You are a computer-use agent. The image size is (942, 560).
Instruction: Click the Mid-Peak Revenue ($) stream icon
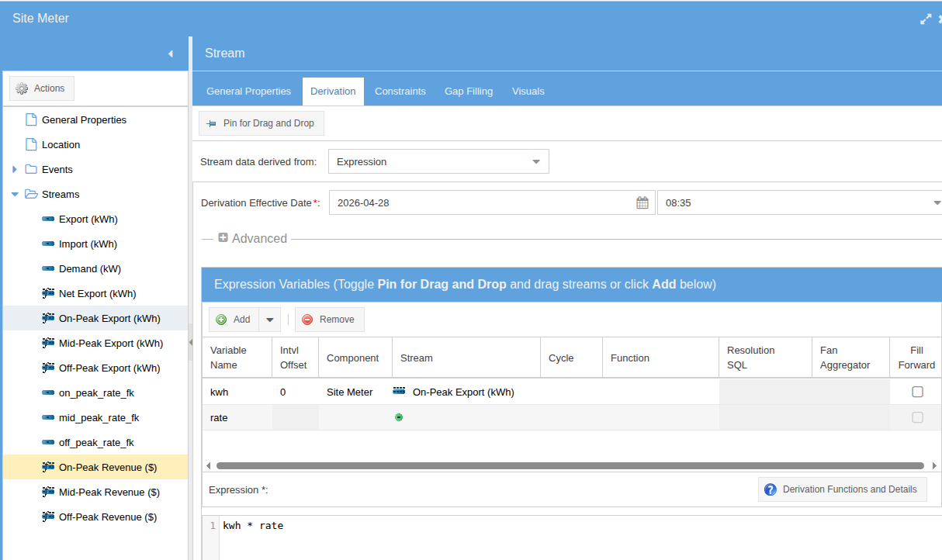tap(48, 492)
